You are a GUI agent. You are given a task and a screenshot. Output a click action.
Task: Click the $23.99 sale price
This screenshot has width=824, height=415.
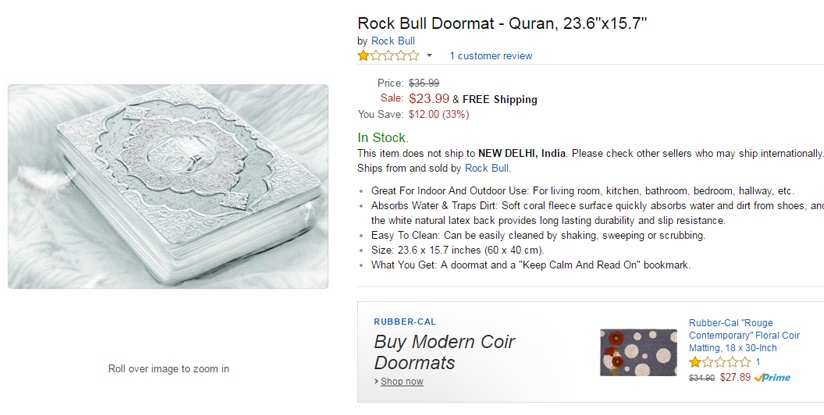(429, 99)
